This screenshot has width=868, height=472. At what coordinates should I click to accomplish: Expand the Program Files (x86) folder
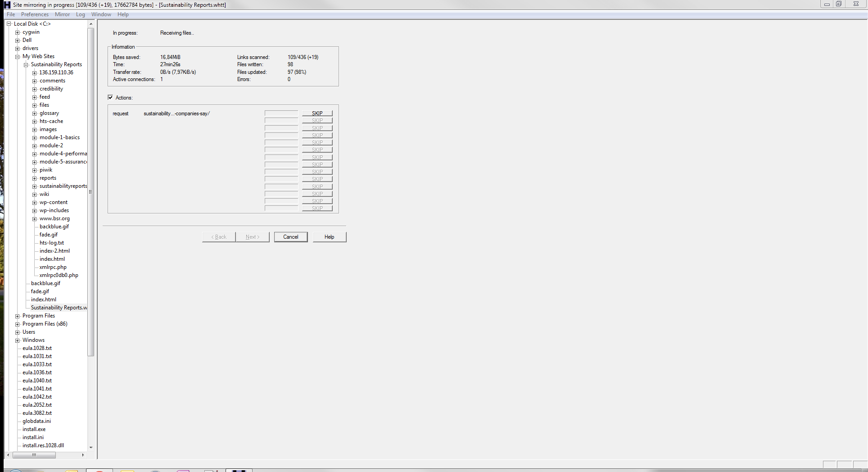18,324
